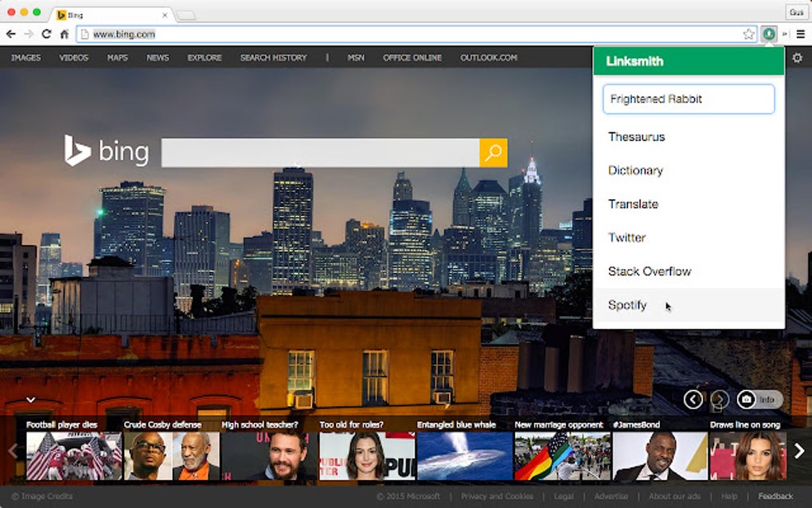Open the News navigation link

pyautogui.click(x=158, y=58)
